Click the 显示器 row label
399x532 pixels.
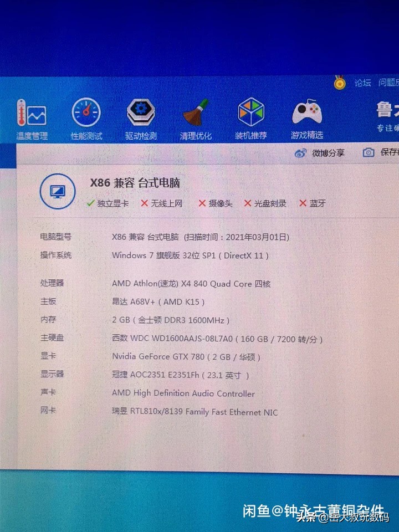tap(52, 374)
